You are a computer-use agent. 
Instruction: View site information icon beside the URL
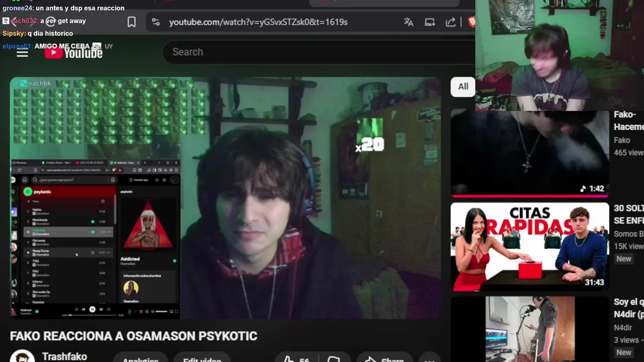(x=156, y=22)
